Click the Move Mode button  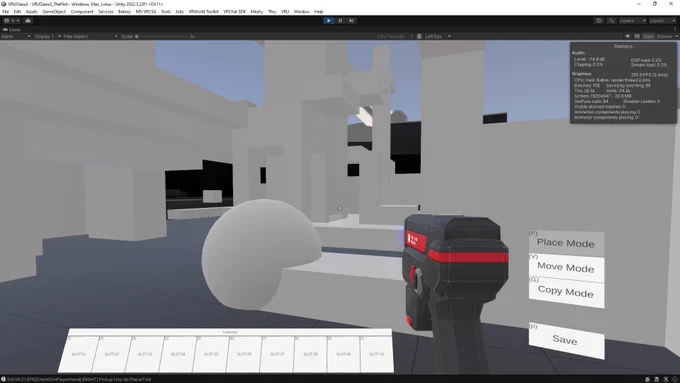point(566,267)
